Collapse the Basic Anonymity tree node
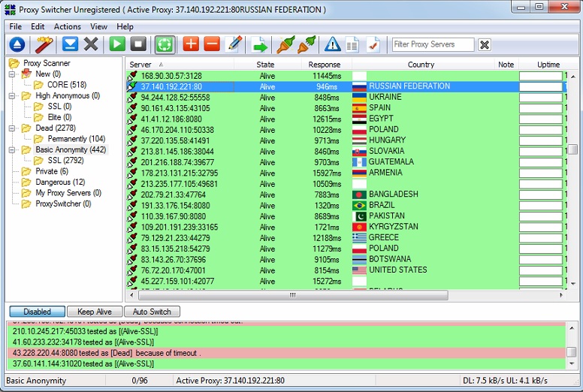583x392 pixels. point(12,149)
